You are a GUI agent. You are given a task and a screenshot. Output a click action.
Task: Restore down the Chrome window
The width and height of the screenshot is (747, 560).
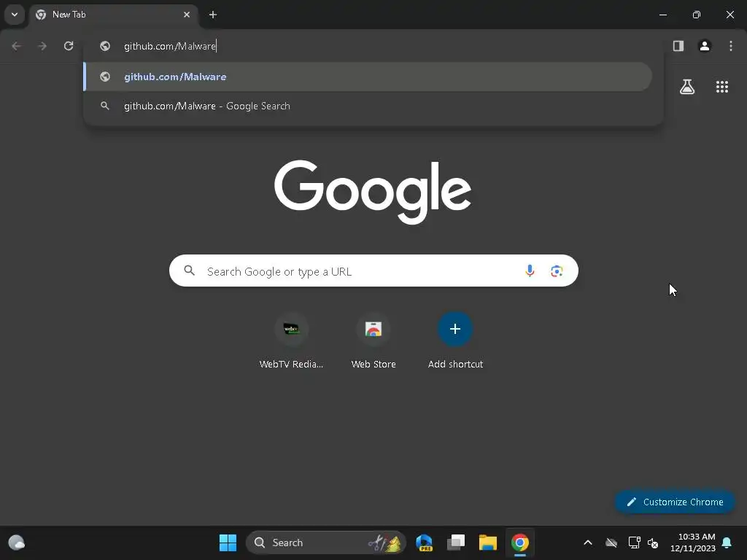coord(697,15)
